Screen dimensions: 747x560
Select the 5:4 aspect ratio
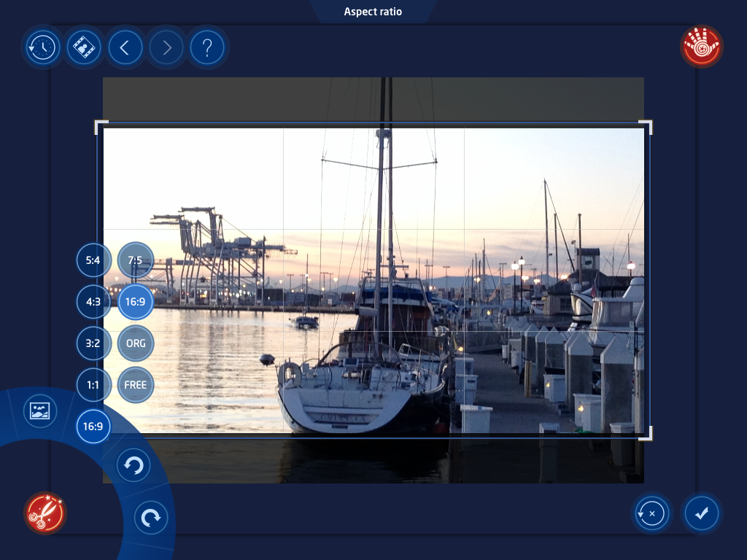tap(93, 260)
